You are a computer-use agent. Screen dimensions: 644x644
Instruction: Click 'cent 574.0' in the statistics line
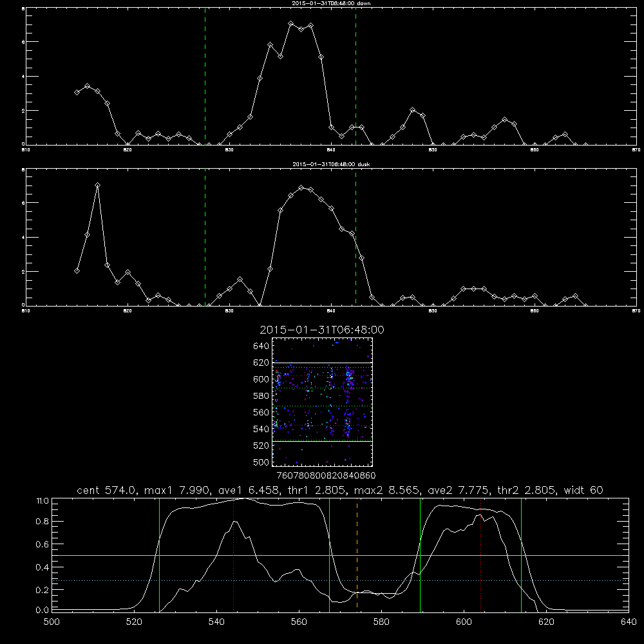pyautogui.click(x=107, y=490)
